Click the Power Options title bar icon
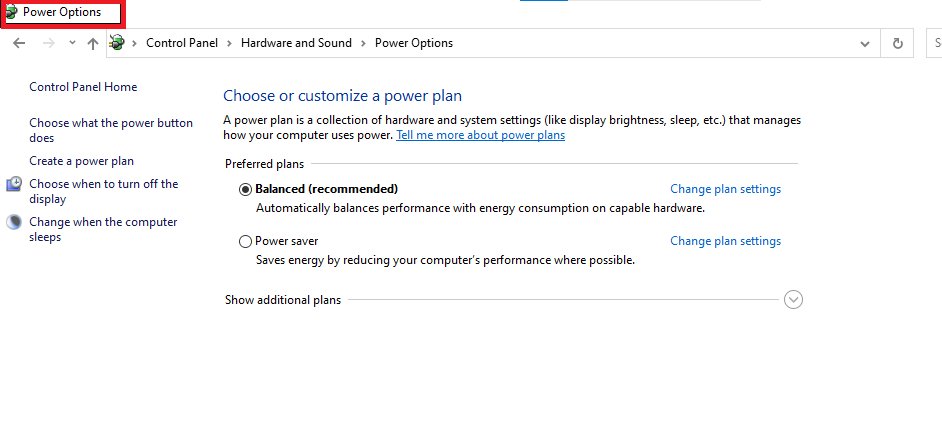 (x=11, y=12)
